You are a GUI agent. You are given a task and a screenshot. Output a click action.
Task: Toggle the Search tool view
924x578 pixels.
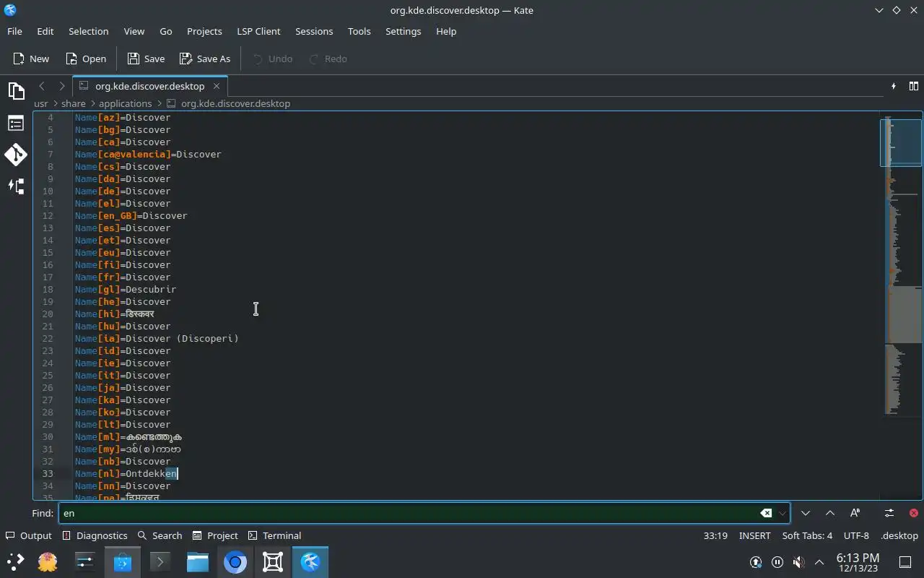tap(160, 535)
